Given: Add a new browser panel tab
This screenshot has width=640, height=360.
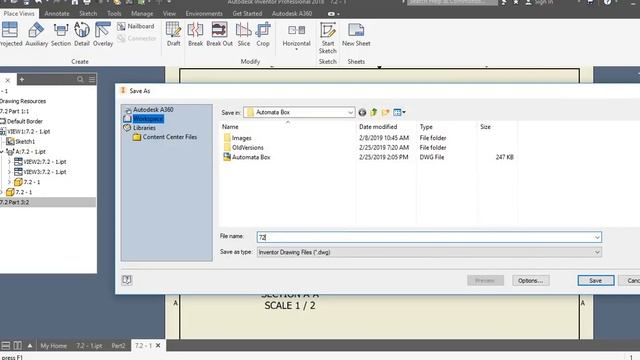Looking at the screenshot, I should pos(22,80).
